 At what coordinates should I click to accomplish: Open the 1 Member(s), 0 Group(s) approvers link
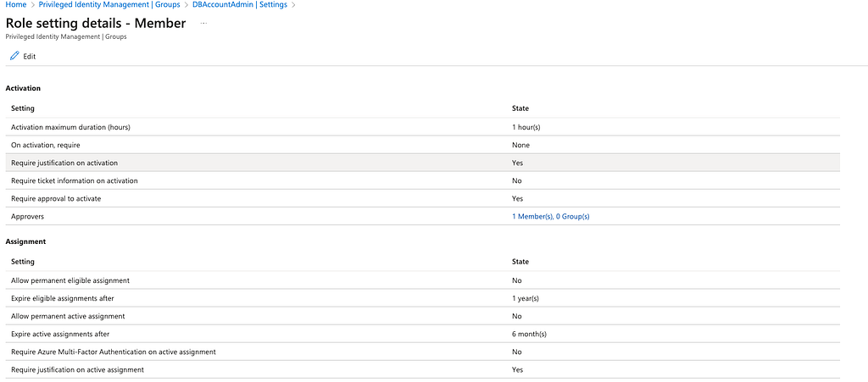point(551,217)
